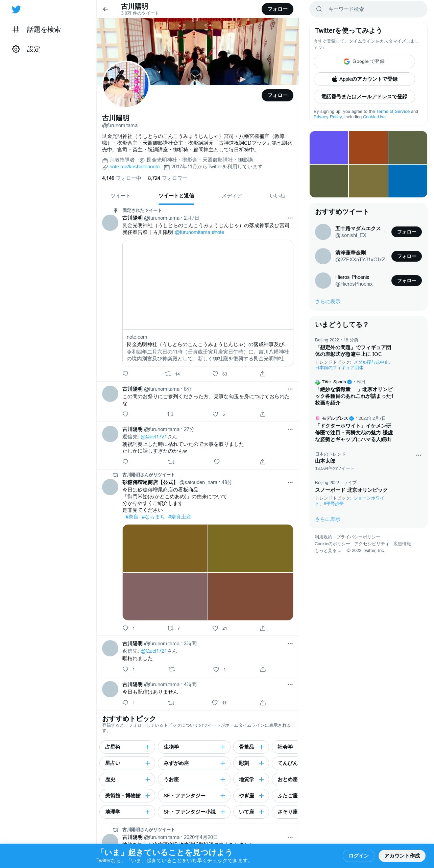
Task: Follow 五十路マダムエクス @isonishi_EX
Action: [407, 232]
